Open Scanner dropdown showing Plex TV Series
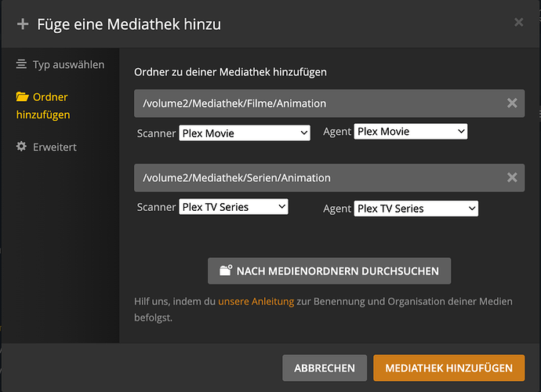 tap(234, 207)
